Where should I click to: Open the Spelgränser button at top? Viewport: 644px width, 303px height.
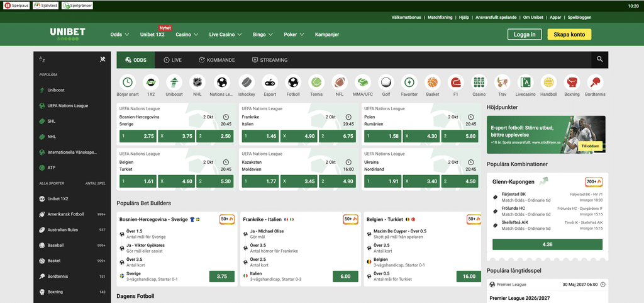click(x=77, y=6)
